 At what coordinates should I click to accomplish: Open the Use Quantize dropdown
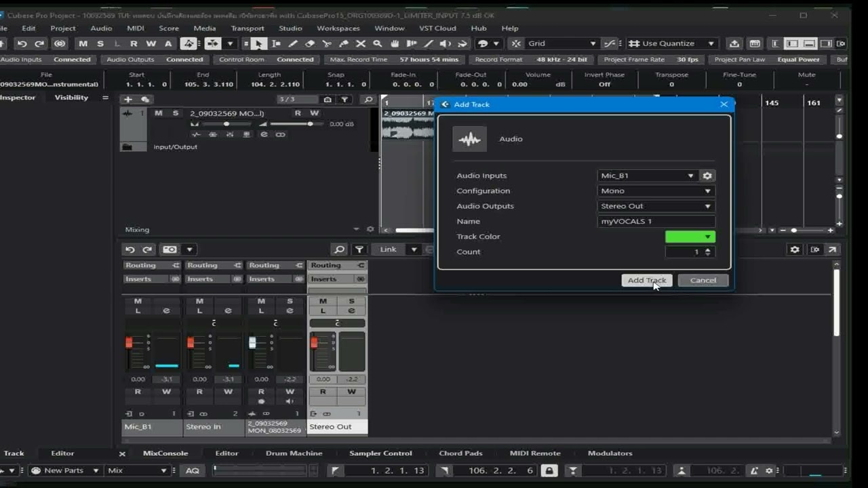[671, 43]
